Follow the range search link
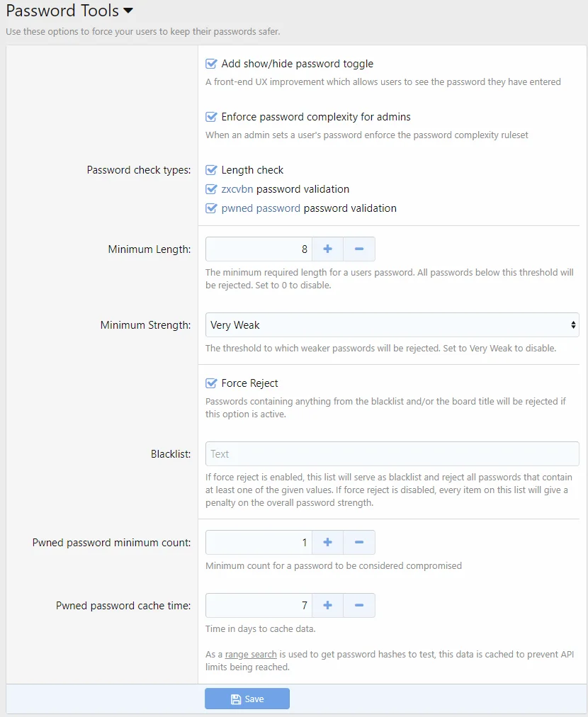588x717 pixels. pyautogui.click(x=251, y=655)
